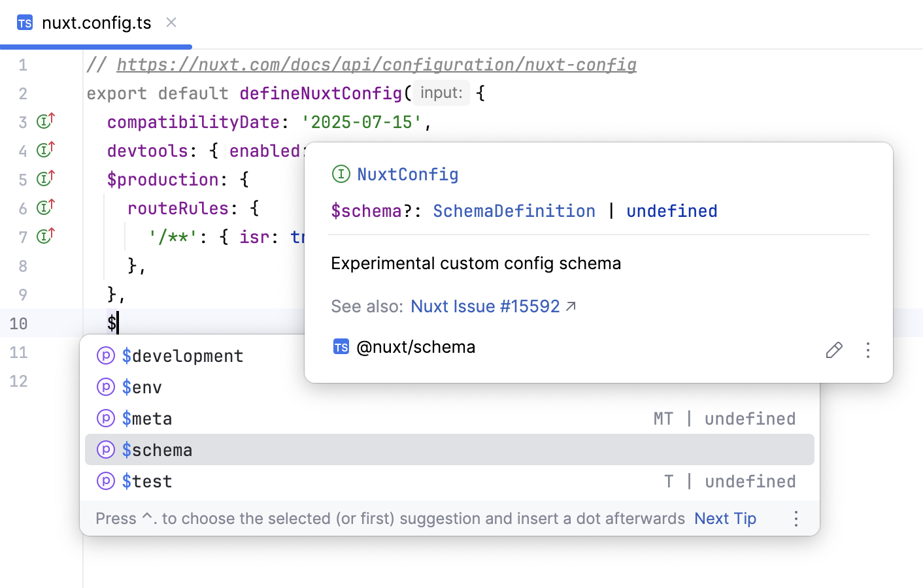Click the gutter icon on line 5 to navigate
This screenshot has height=588, width=923.
43,178
